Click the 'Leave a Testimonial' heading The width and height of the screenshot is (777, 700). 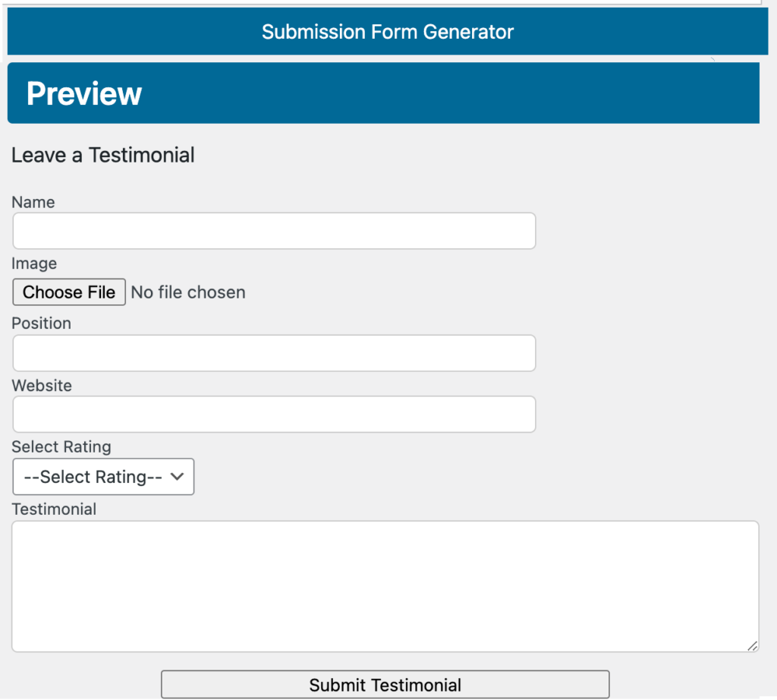(x=103, y=155)
